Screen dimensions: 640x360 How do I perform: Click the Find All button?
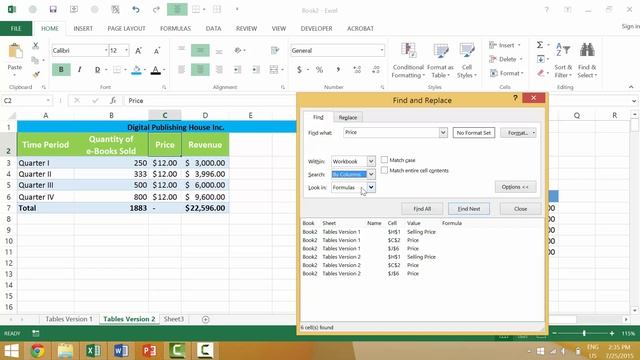[x=422, y=209]
